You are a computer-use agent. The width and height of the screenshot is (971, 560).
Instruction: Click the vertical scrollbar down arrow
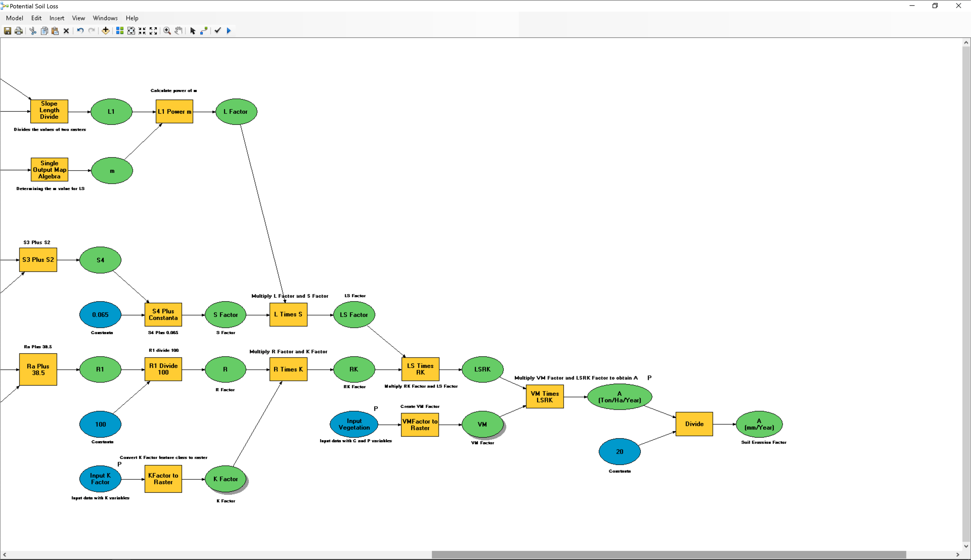(x=966, y=546)
